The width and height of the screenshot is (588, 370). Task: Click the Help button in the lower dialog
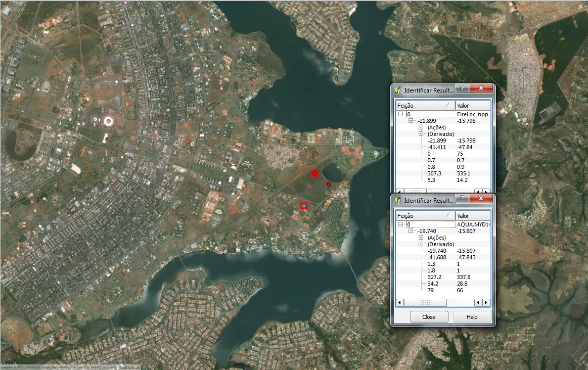pos(471,317)
